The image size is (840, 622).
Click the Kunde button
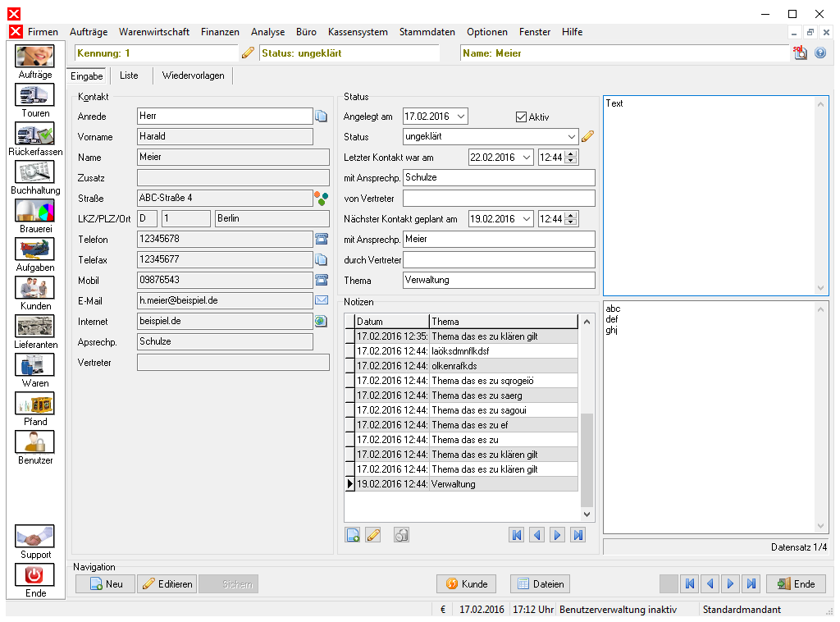click(467, 584)
